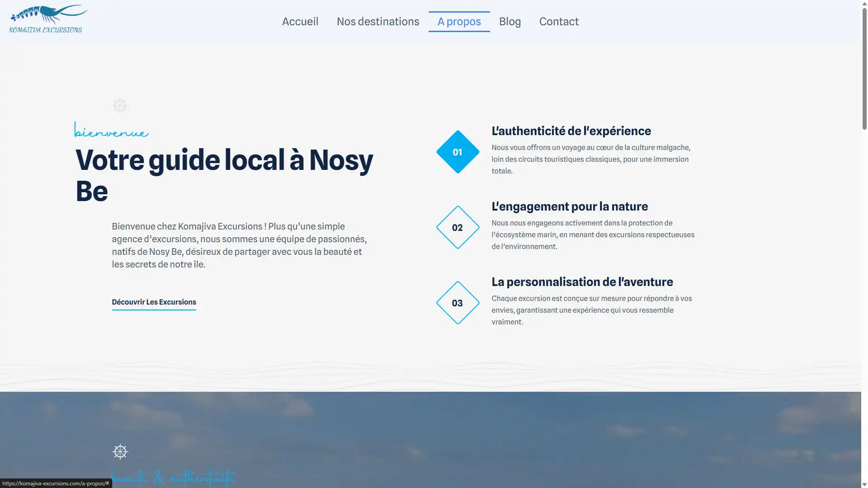Open the Accueil menu item
The image size is (868, 488).
tap(300, 21)
